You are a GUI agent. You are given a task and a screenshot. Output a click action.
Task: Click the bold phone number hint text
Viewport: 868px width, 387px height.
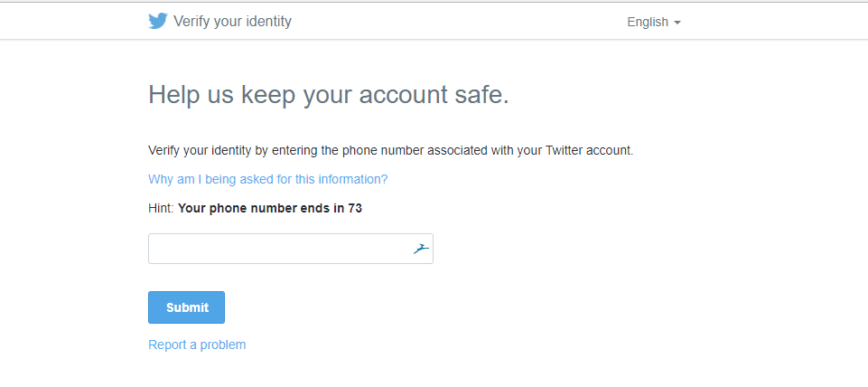(269, 208)
